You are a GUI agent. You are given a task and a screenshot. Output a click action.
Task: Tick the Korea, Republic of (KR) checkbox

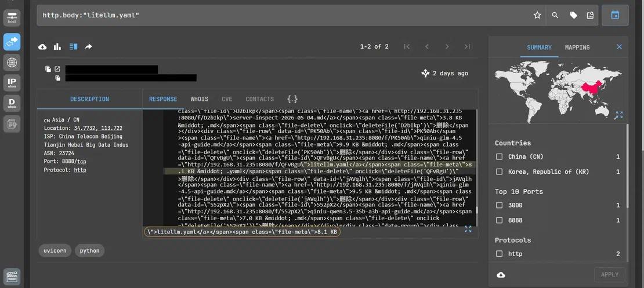tap(499, 172)
